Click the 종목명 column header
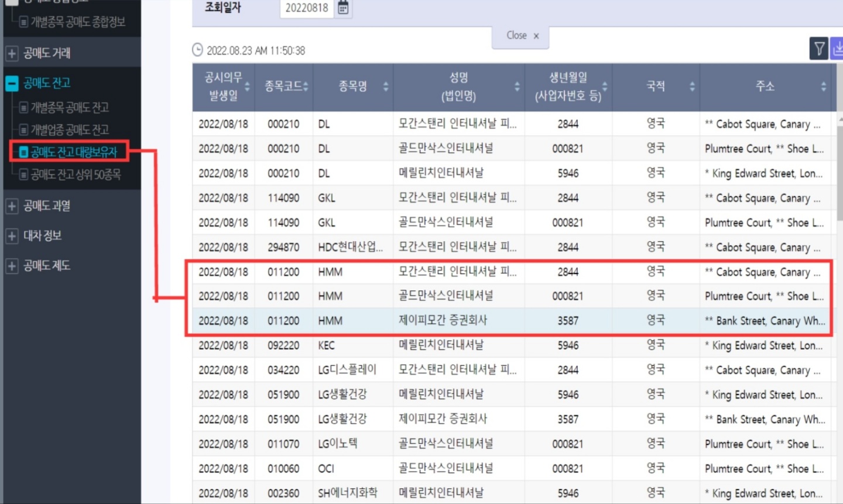843x504 pixels. (x=353, y=87)
